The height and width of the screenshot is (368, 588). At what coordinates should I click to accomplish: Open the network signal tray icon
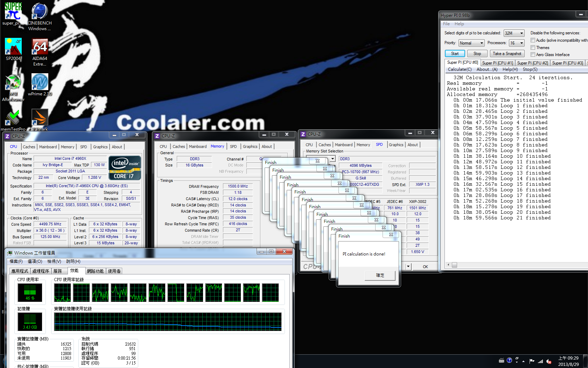pos(540,361)
